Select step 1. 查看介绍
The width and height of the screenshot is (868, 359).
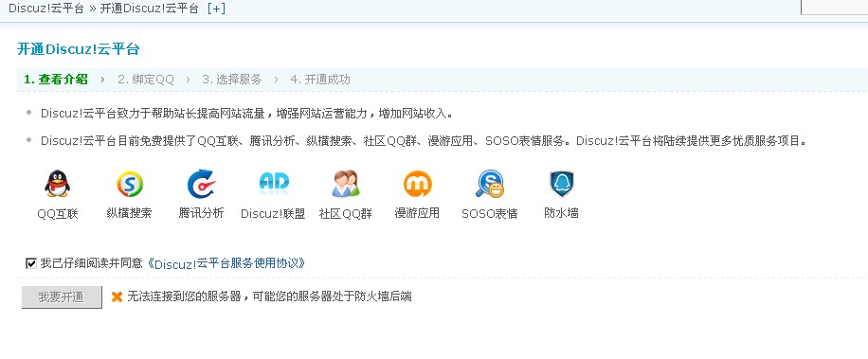[55, 80]
